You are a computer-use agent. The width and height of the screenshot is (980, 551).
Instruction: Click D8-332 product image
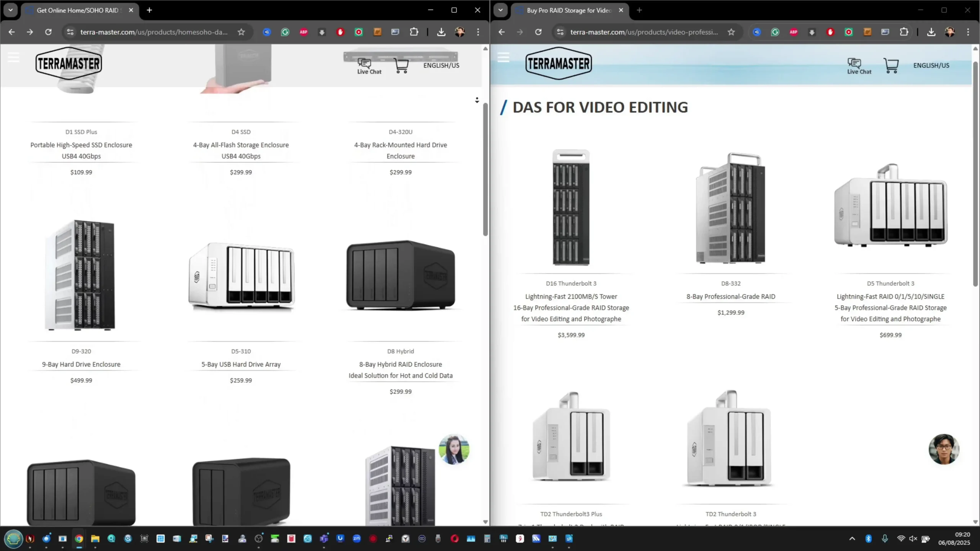pyautogui.click(x=730, y=208)
